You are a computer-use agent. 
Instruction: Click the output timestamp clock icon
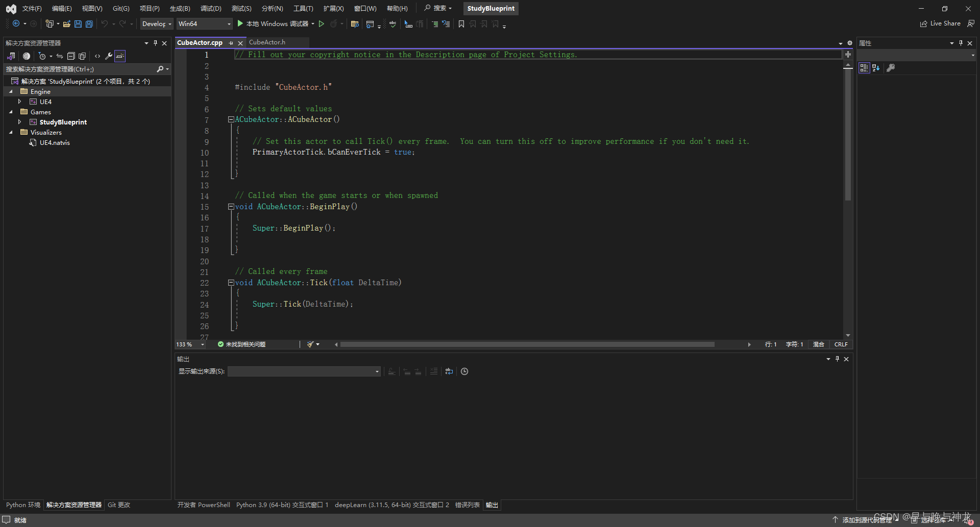coord(464,371)
